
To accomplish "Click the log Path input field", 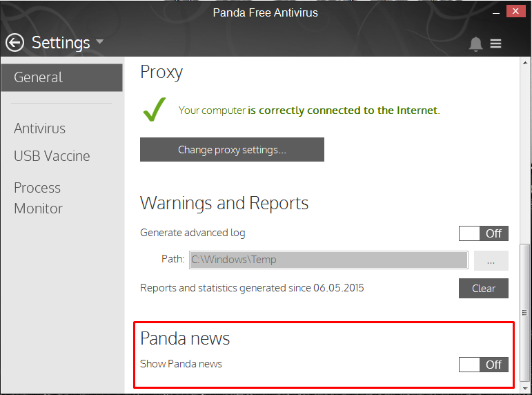I will pyautogui.click(x=328, y=260).
